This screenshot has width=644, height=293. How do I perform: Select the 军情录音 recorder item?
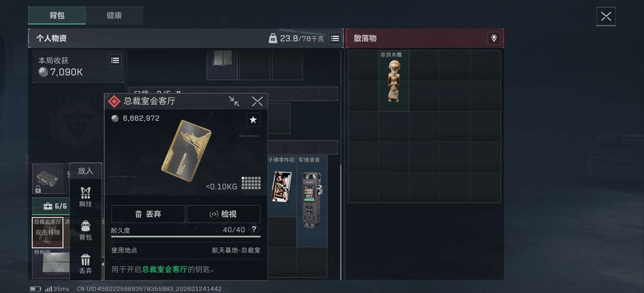pyautogui.click(x=312, y=201)
